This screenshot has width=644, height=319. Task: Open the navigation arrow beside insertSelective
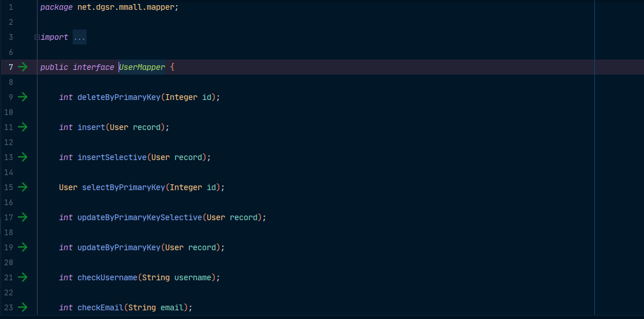tap(23, 157)
